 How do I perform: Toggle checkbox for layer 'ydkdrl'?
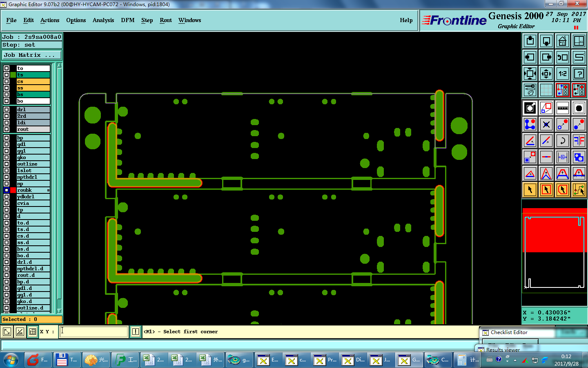point(7,197)
